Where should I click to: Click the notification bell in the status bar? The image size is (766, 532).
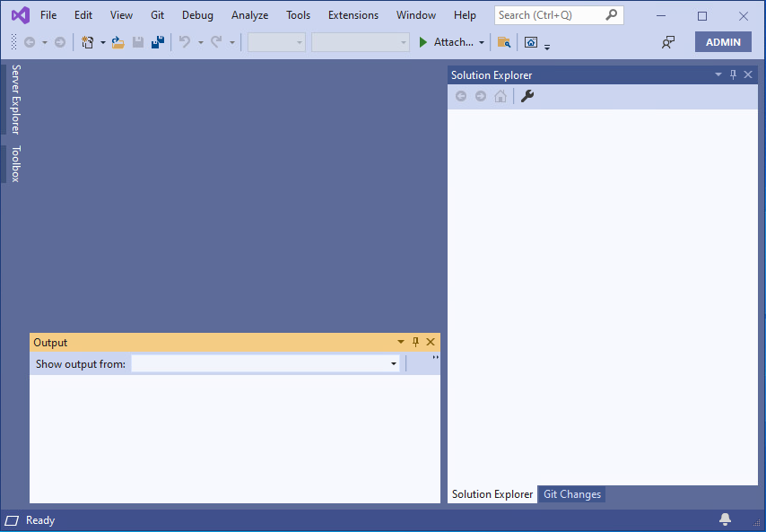[725, 520]
